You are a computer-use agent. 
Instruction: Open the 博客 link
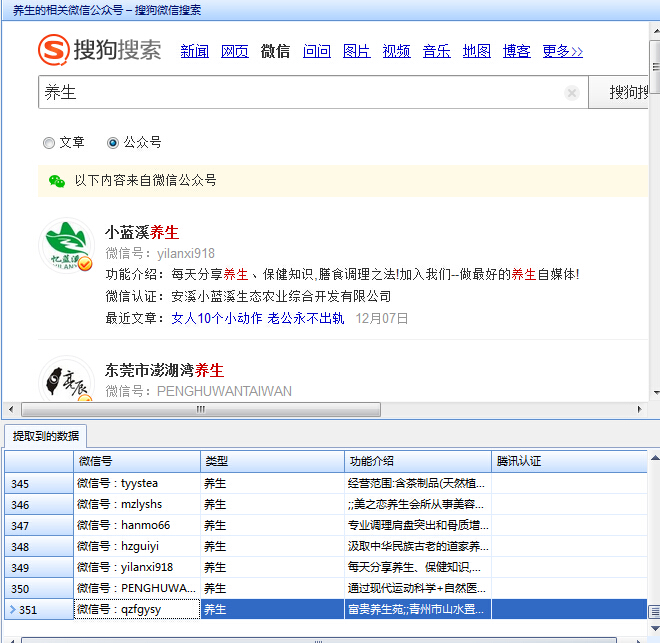tap(516, 51)
